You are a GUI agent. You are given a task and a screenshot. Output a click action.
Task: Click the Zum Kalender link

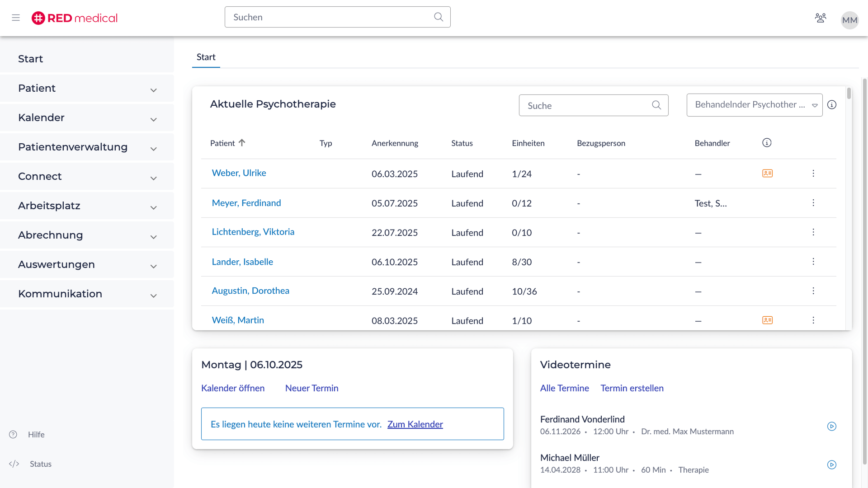415,424
